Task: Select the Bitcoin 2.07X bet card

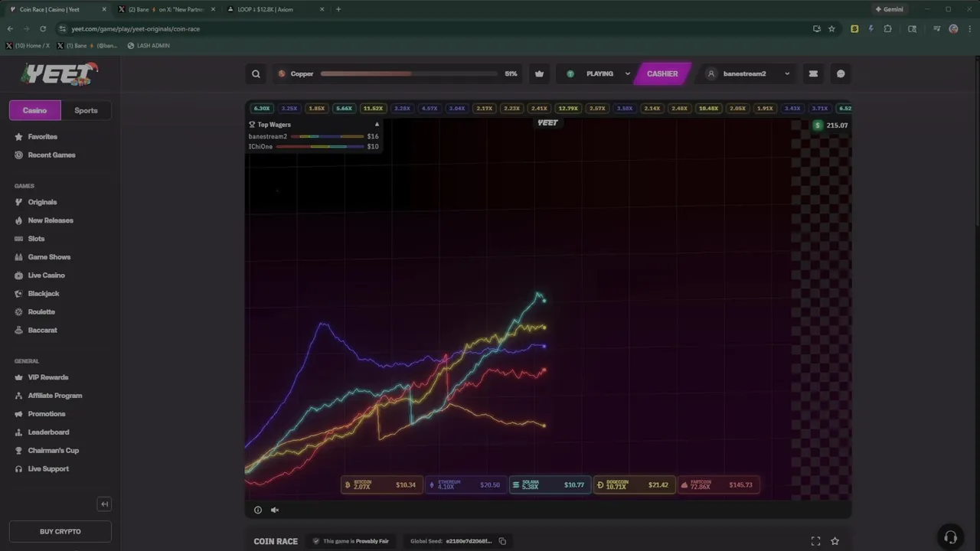Action: [381, 485]
